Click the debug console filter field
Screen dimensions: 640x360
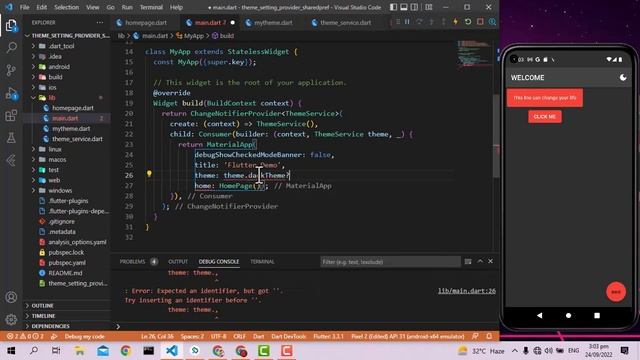(x=390, y=262)
